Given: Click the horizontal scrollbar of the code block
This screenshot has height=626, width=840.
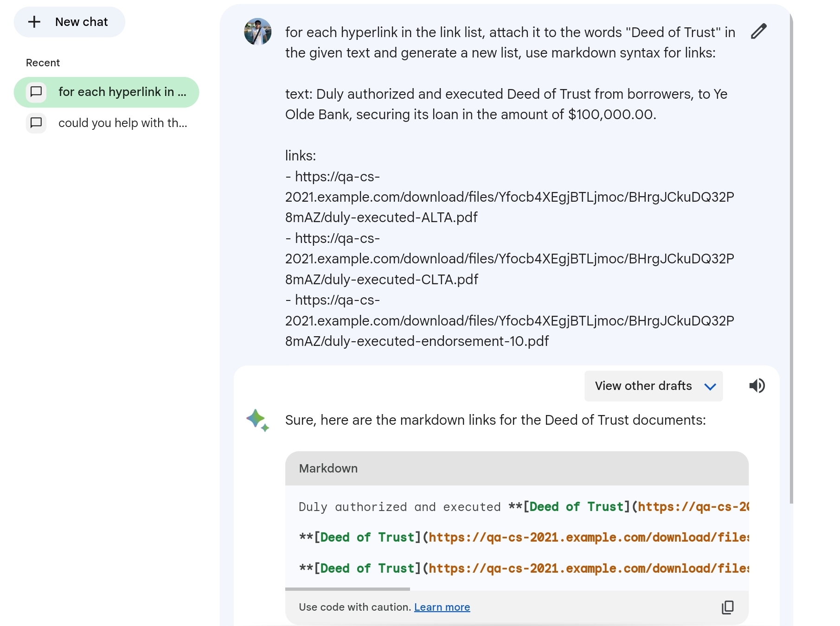Looking at the screenshot, I should click(x=347, y=589).
